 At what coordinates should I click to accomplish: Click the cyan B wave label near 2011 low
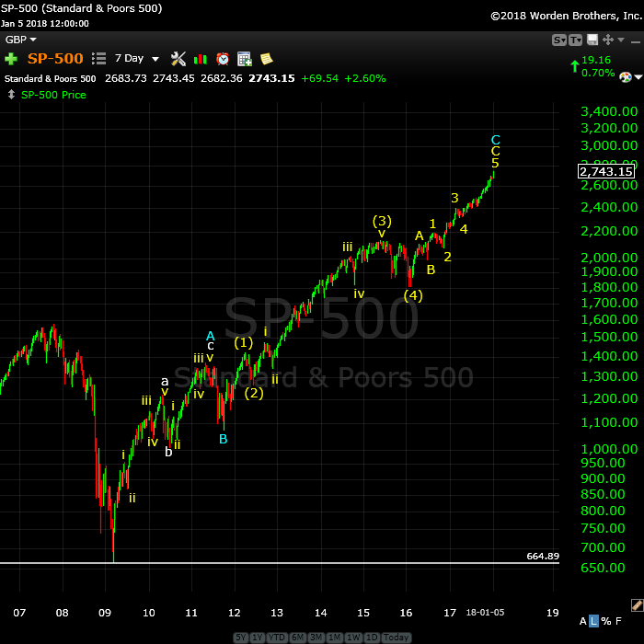tap(223, 439)
